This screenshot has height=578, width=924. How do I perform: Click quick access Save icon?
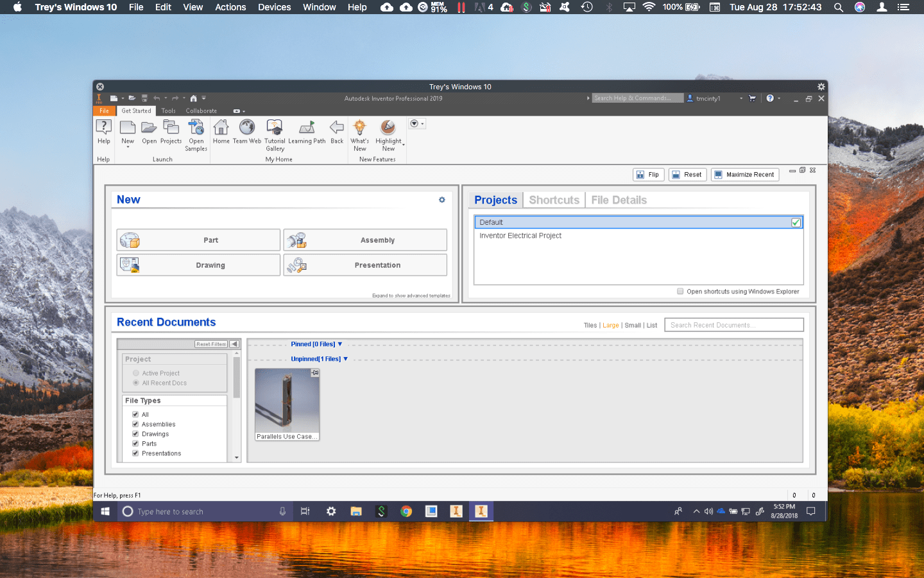pyautogui.click(x=144, y=98)
